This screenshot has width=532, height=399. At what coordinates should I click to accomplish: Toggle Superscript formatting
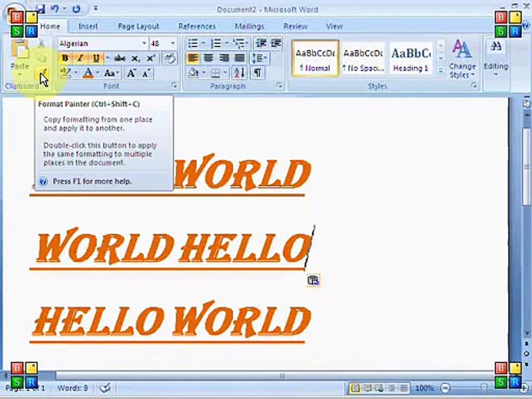[150, 58]
